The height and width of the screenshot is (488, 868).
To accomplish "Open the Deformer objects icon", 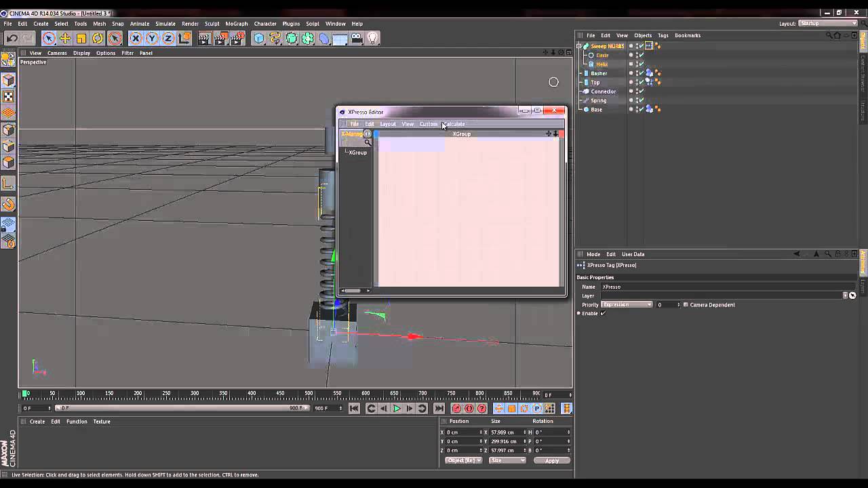I will click(324, 39).
